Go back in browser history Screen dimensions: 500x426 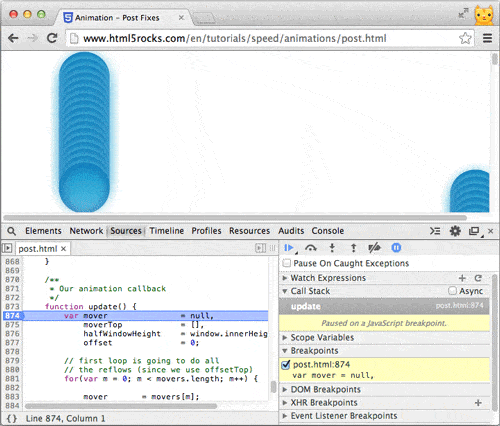[x=13, y=38]
